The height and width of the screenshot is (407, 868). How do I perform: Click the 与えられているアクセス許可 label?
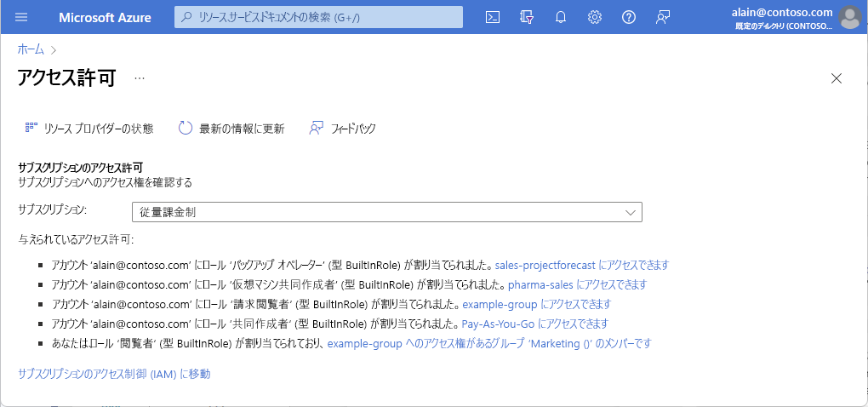coord(76,240)
